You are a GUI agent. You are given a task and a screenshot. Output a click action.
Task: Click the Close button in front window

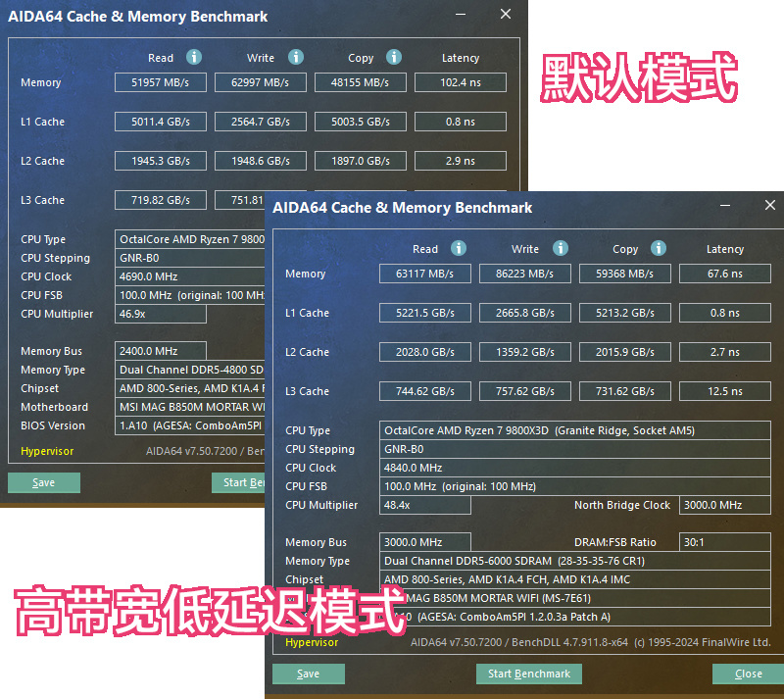(x=748, y=674)
